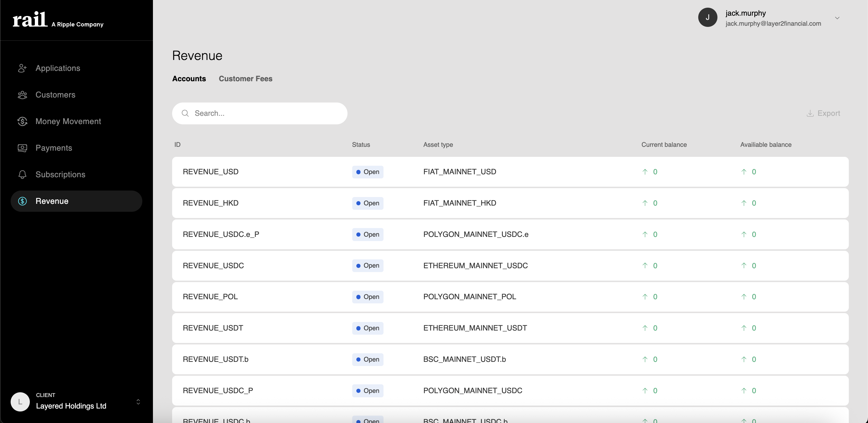This screenshot has height=423, width=868.
Task: Click the Current balance column header
Action: click(663, 145)
